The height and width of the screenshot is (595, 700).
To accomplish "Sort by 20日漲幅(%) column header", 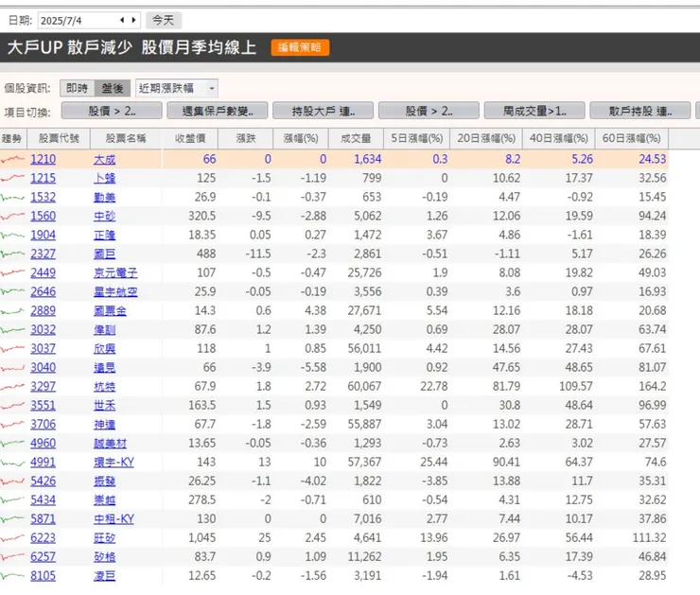I will click(486, 138).
